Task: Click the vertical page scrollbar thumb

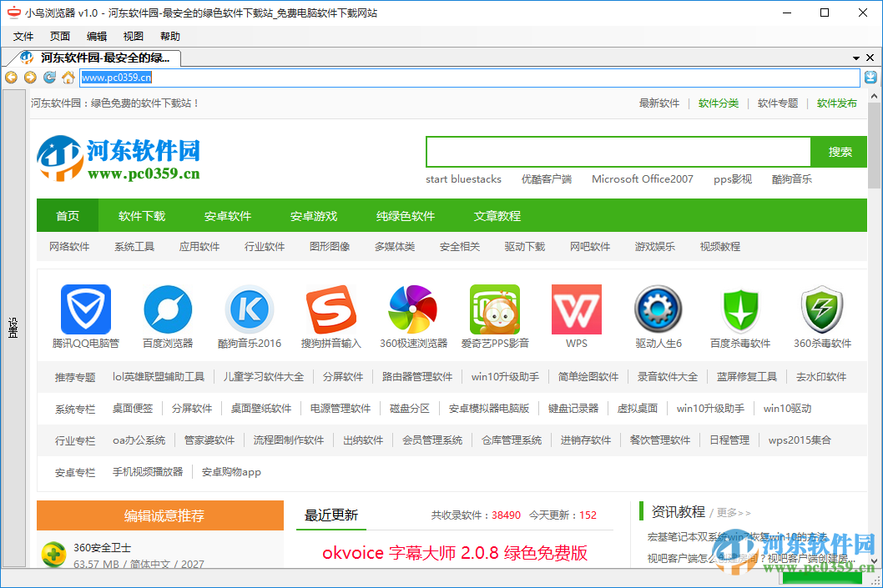Action: coord(874,145)
